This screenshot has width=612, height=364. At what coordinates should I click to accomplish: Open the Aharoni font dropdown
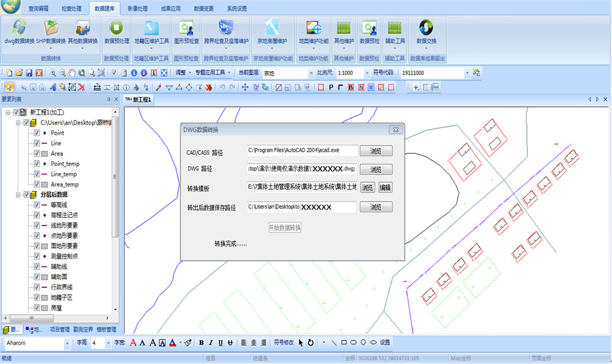67,343
